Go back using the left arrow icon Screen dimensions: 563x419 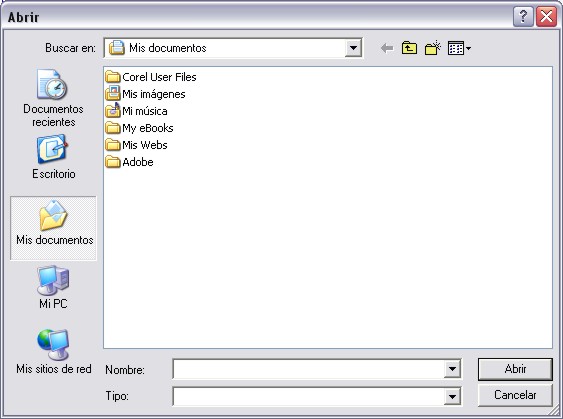tap(387, 48)
